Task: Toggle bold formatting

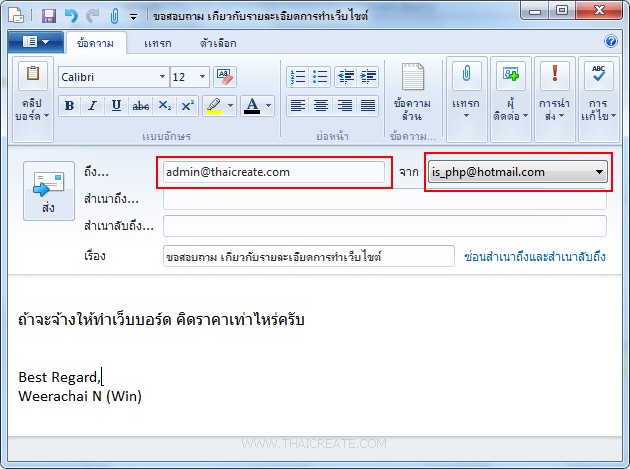Action: (x=70, y=106)
